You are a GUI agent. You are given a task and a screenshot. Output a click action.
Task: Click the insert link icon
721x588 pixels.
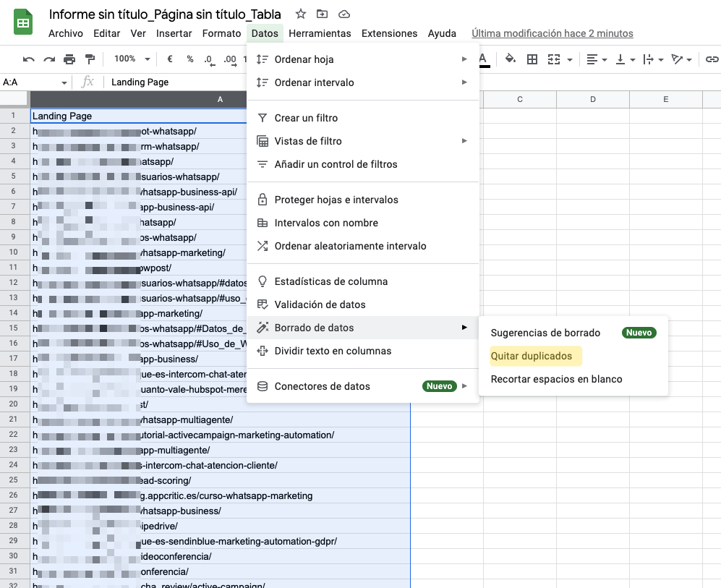tap(712, 59)
